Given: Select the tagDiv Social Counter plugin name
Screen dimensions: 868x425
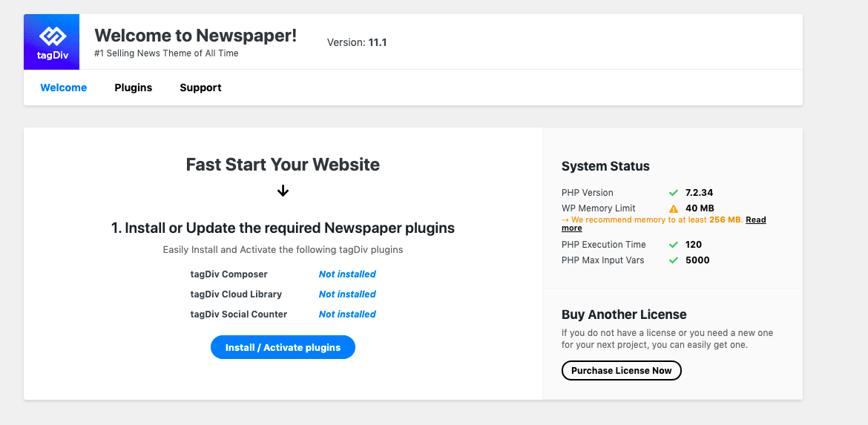Looking at the screenshot, I should (239, 314).
